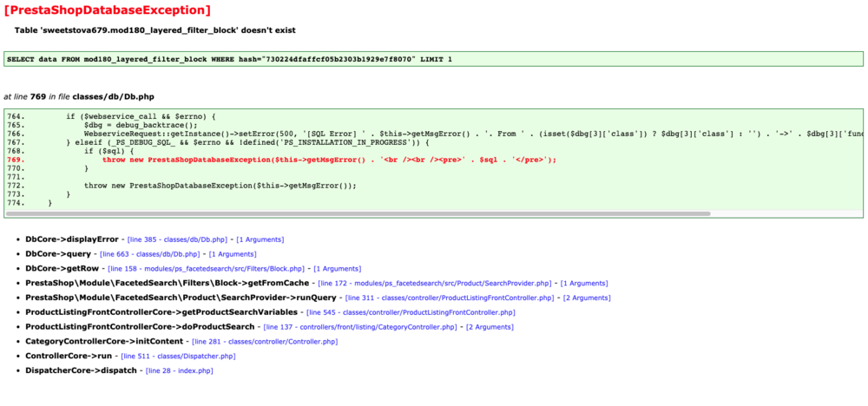
Task: Click the table doesn't exist error message
Action: click(x=155, y=30)
